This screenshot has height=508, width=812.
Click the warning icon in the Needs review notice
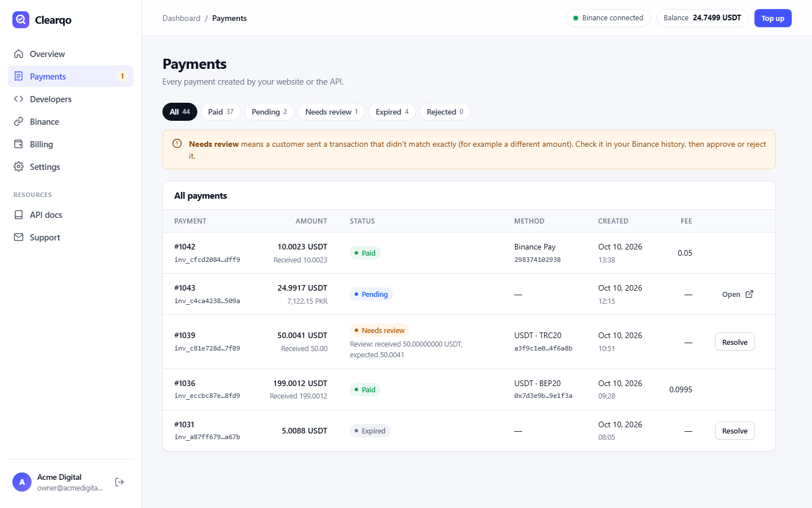coord(177,143)
